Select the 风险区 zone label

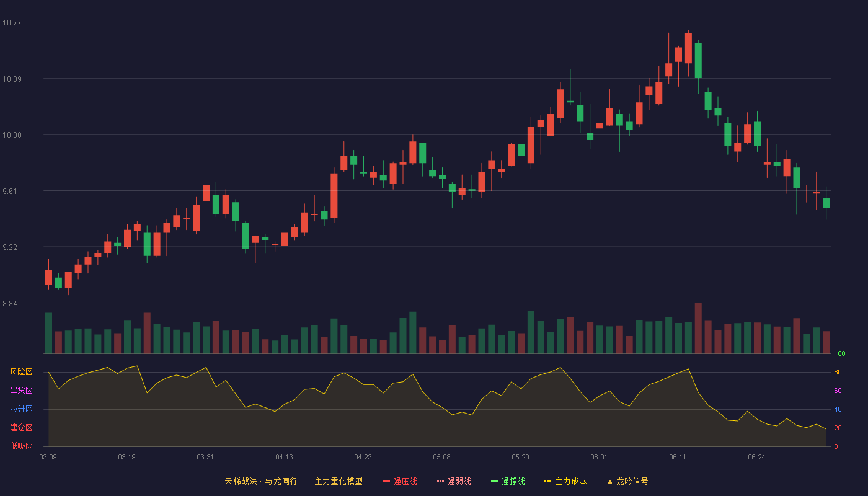(21, 372)
